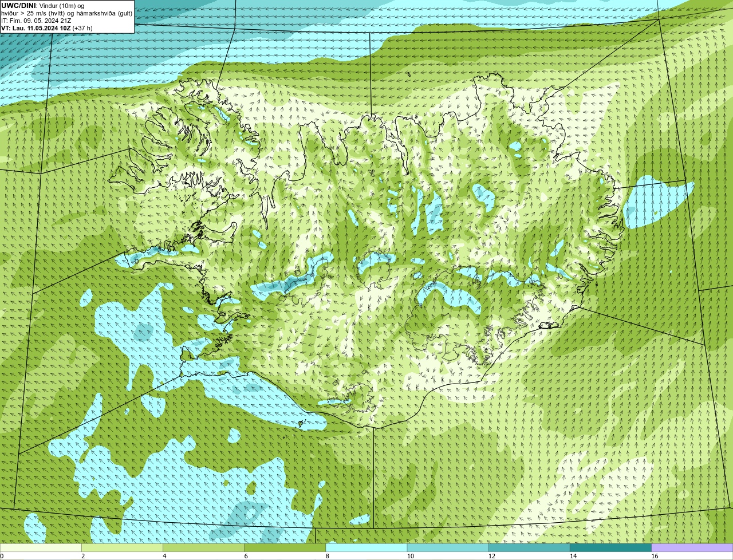The width and height of the screenshot is (733, 560).
Task: Click the 10–12 m/s aqua legend swatch
Action: (448, 547)
